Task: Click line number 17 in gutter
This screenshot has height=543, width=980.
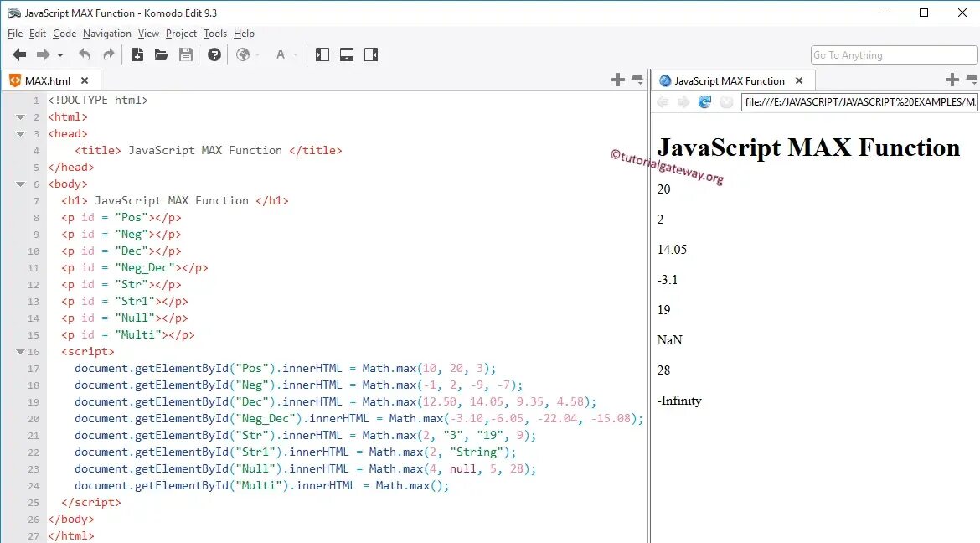Action: [34, 369]
